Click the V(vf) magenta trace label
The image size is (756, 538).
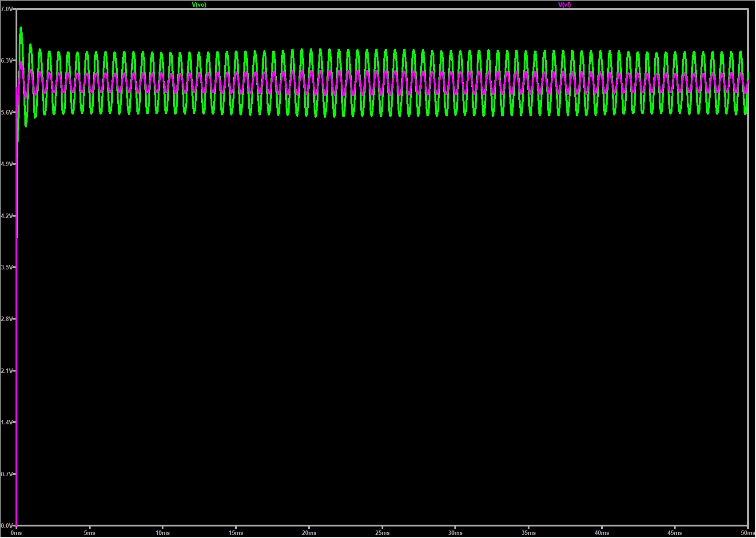565,5
